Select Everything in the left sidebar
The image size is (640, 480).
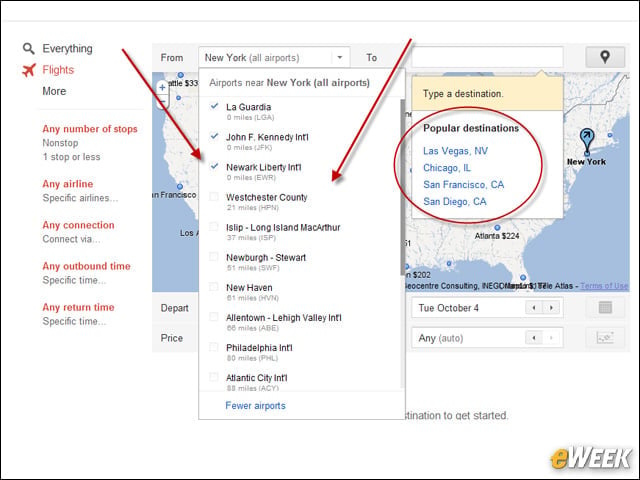(x=67, y=49)
